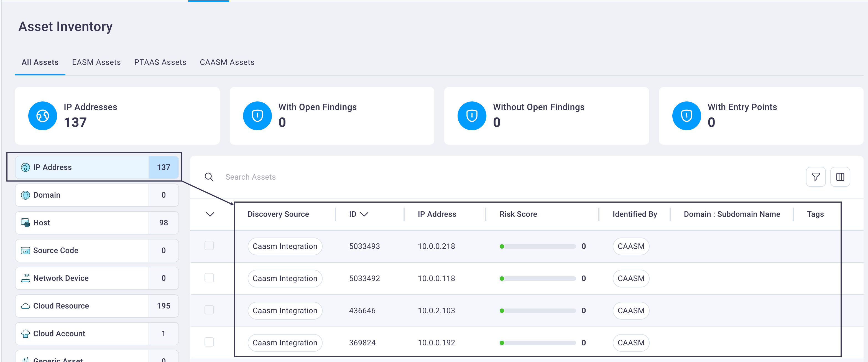
Task: Select the Host icon in the sidebar
Action: tap(25, 223)
